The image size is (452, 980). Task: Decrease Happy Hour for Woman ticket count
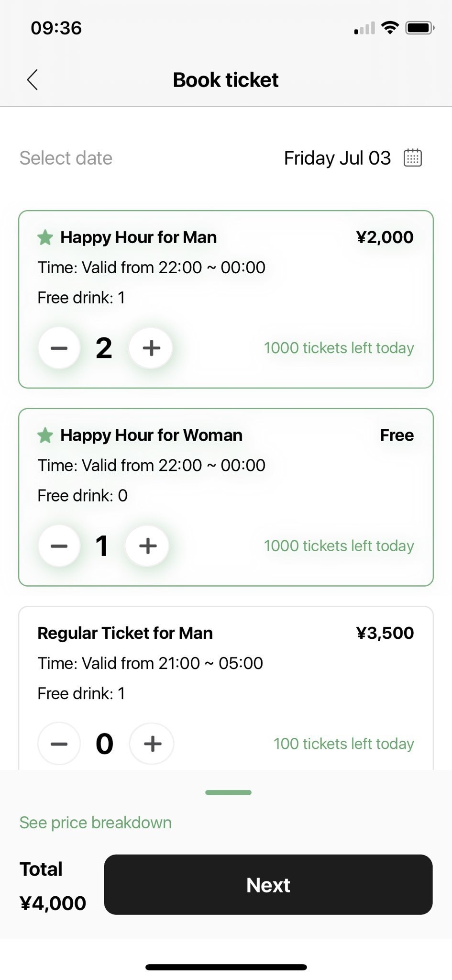[x=59, y=546]
